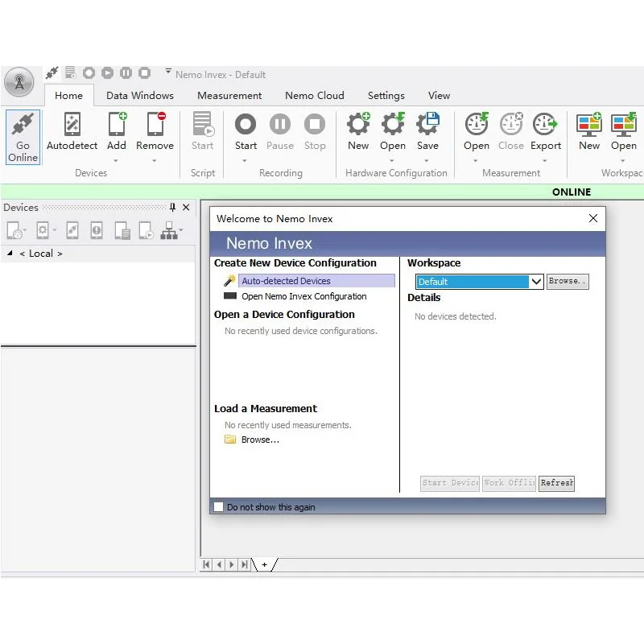Close the Welcome to Nemo Invex dialog
The height and width of the screenshot is (644, 644).
point(593,218)
